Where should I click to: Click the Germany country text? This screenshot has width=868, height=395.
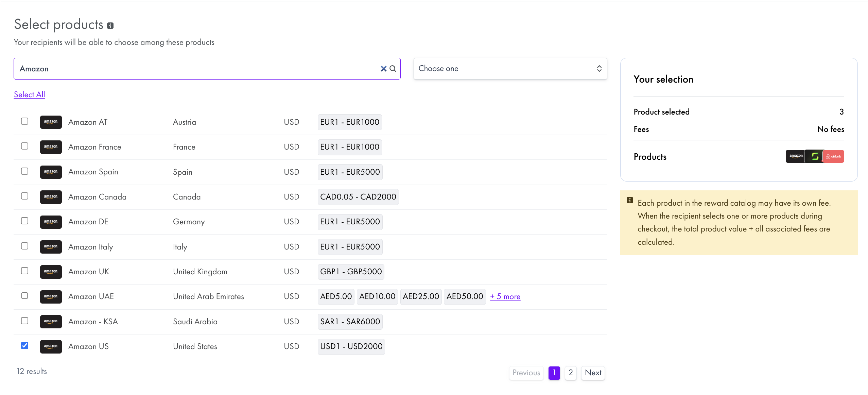[189, 222]
